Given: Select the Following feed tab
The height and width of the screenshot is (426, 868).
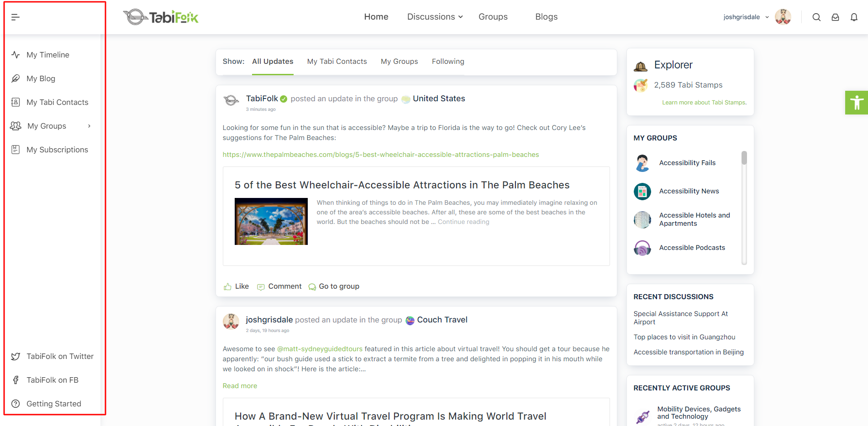Looking at the screenshot, I should point(448,62).
